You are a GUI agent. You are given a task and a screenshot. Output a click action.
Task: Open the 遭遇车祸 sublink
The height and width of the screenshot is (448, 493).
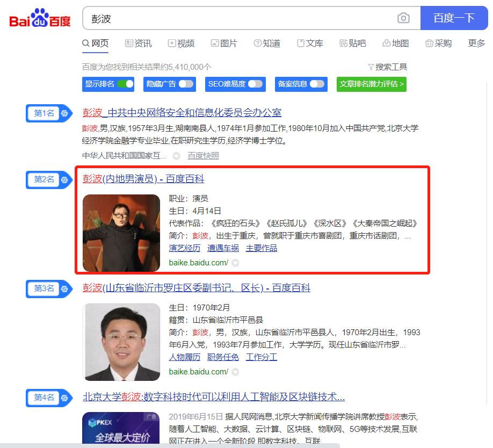point(223,248)
